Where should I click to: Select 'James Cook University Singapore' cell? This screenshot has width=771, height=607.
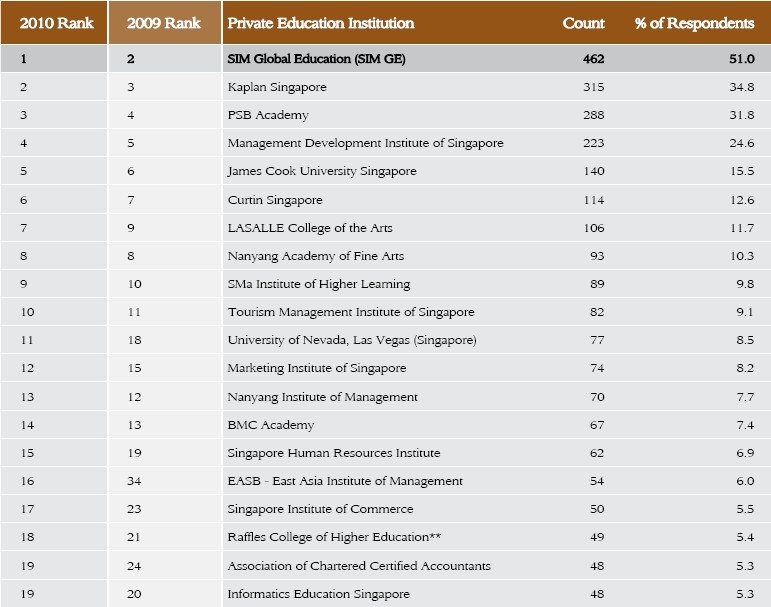coord(322,171)
